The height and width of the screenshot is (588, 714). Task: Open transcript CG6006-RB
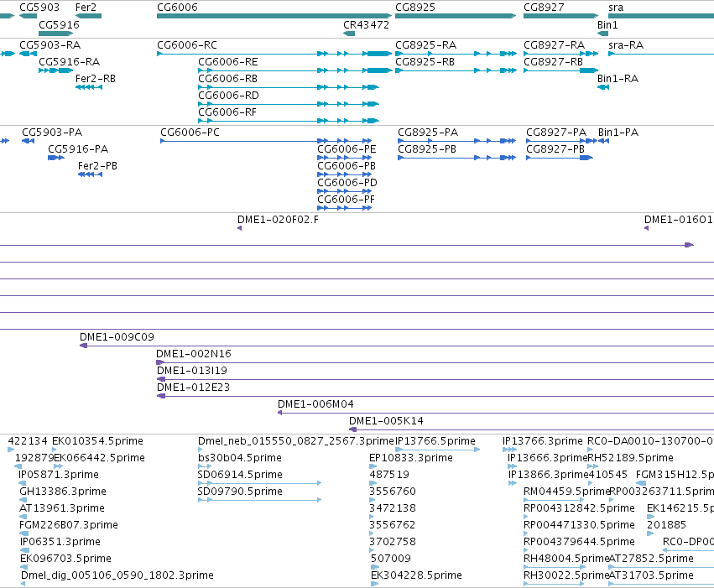point(227,79)
